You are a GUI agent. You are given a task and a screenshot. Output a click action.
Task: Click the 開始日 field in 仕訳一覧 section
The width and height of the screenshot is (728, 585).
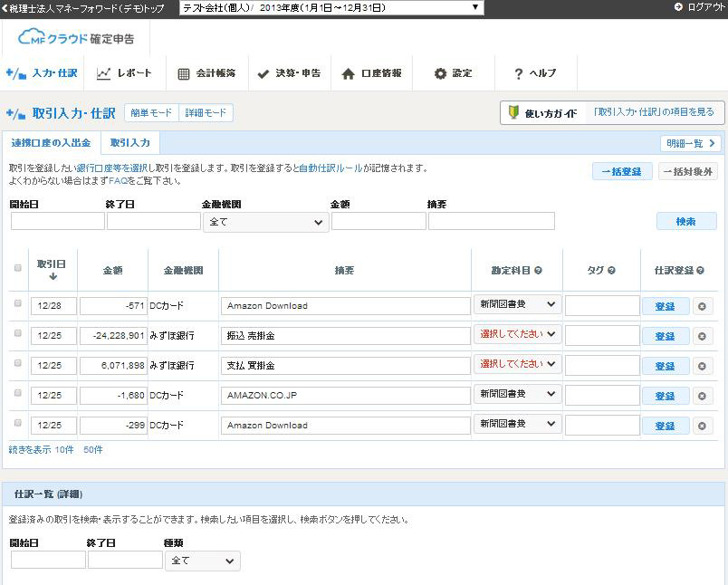[x=48, y=560]
